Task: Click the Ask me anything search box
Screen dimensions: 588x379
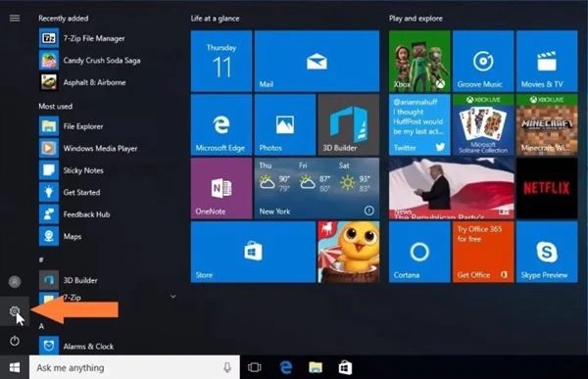Action: point(134,367)
